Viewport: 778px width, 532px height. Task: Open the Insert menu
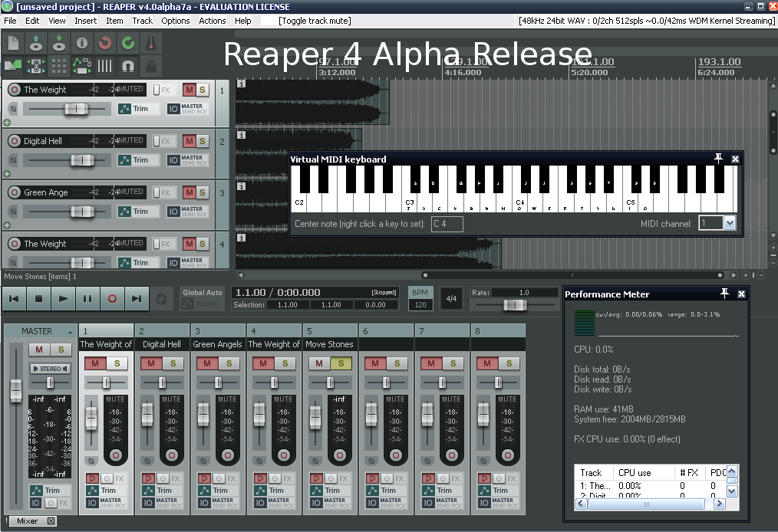pos(86,21)
